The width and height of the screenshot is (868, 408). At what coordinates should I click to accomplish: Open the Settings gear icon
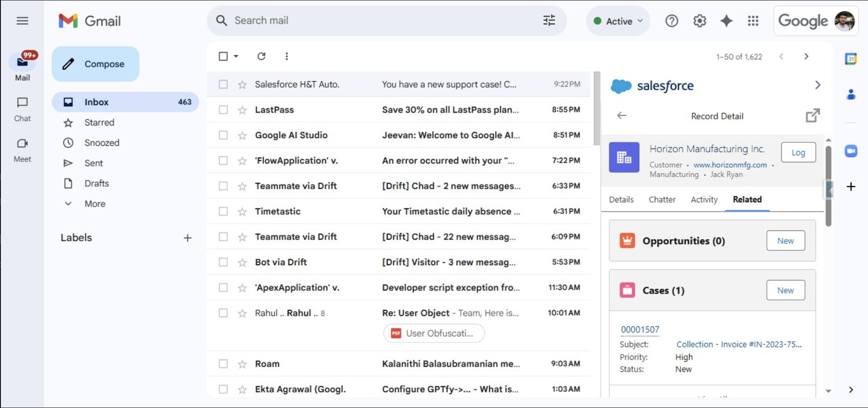699,21
